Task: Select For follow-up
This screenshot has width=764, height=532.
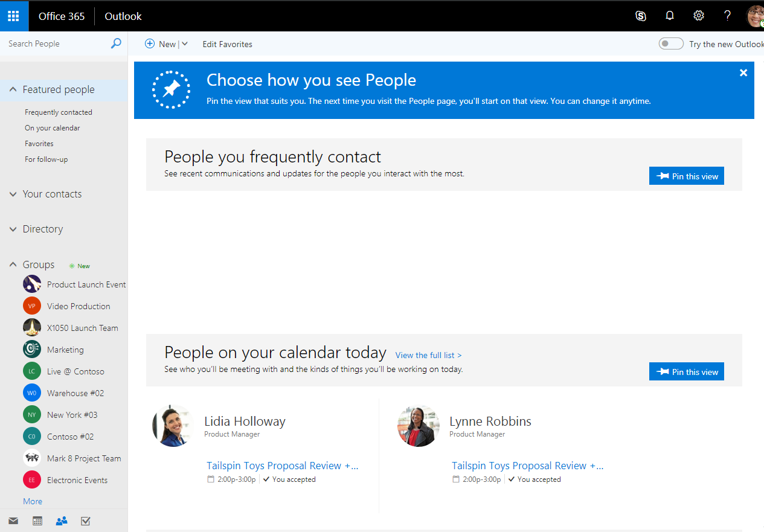Action: pos(47,159)
